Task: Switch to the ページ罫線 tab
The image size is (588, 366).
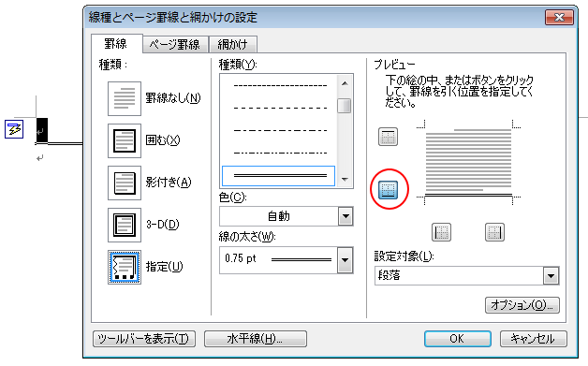Action: click(175, 45)
